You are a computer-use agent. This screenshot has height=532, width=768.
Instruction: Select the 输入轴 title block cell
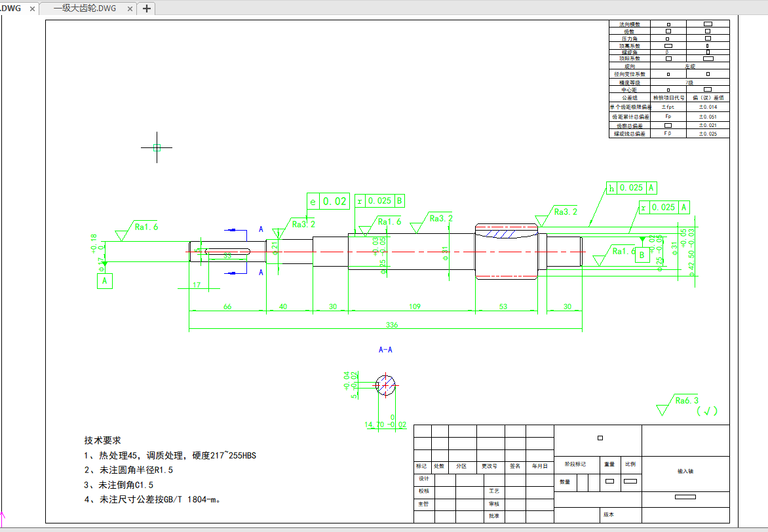tap(685, 471)
